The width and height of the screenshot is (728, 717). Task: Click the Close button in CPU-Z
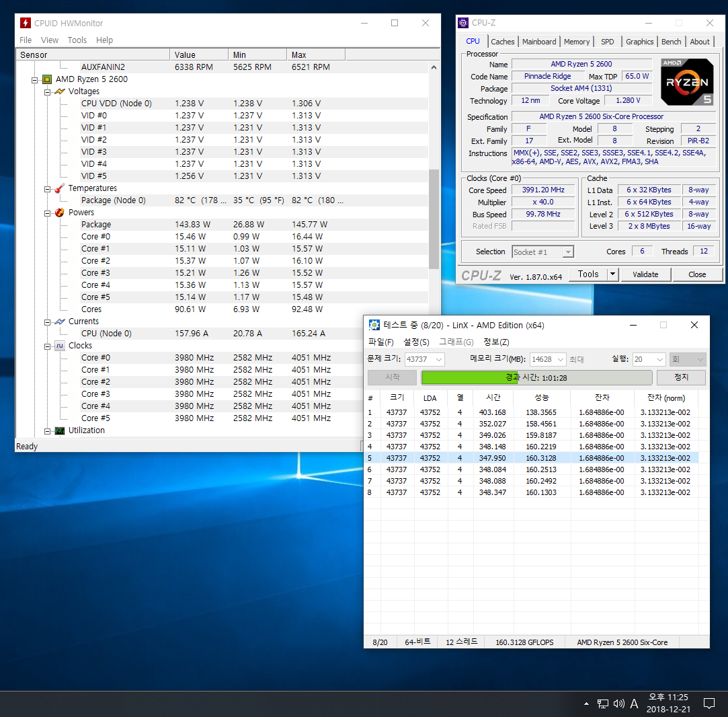click(x=697, y=274)
